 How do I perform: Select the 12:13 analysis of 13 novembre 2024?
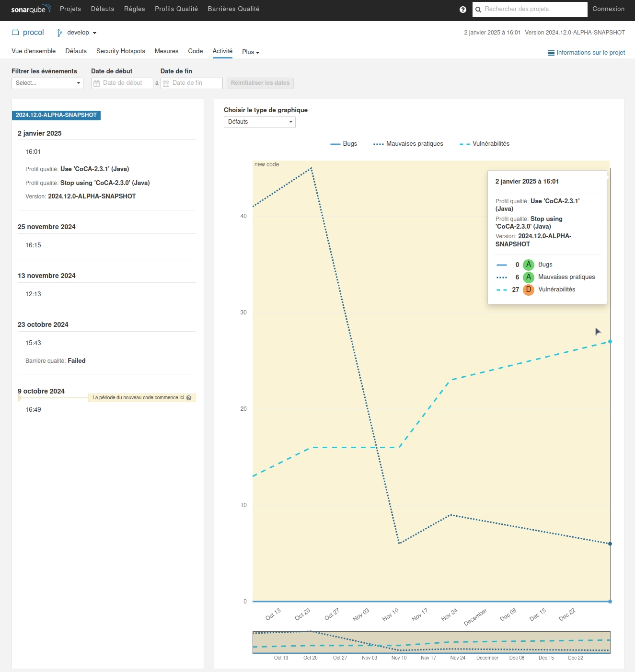33,294
